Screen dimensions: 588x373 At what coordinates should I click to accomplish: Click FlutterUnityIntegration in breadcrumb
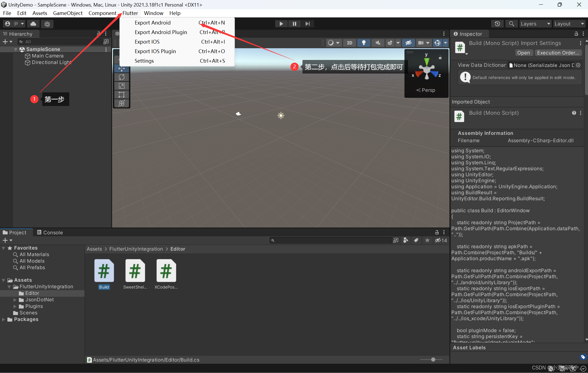point(136,249)
